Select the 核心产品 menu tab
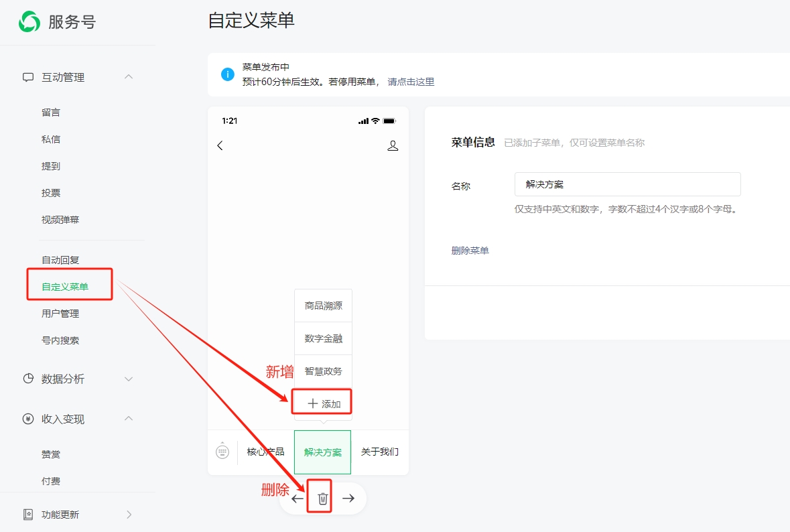Viewport: 790px width, 532px height. click(x=265, y=452)
